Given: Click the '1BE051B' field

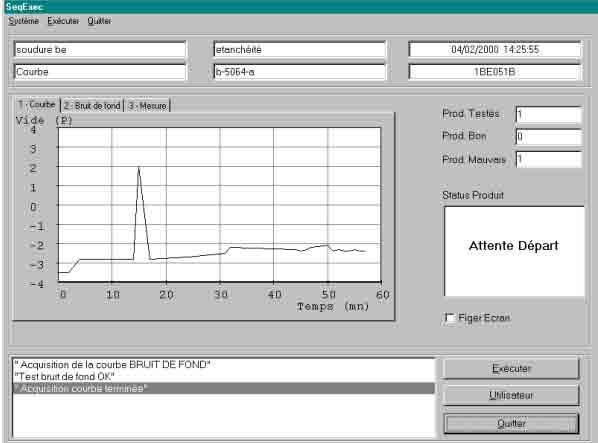Looking at the screenshot, I should [495, 72].
